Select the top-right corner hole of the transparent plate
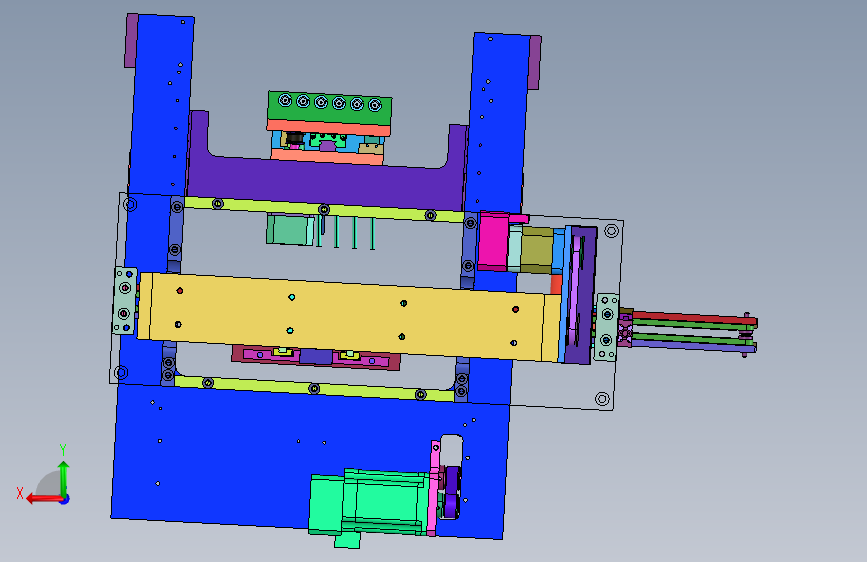867x562 pixels. [611, 230]
